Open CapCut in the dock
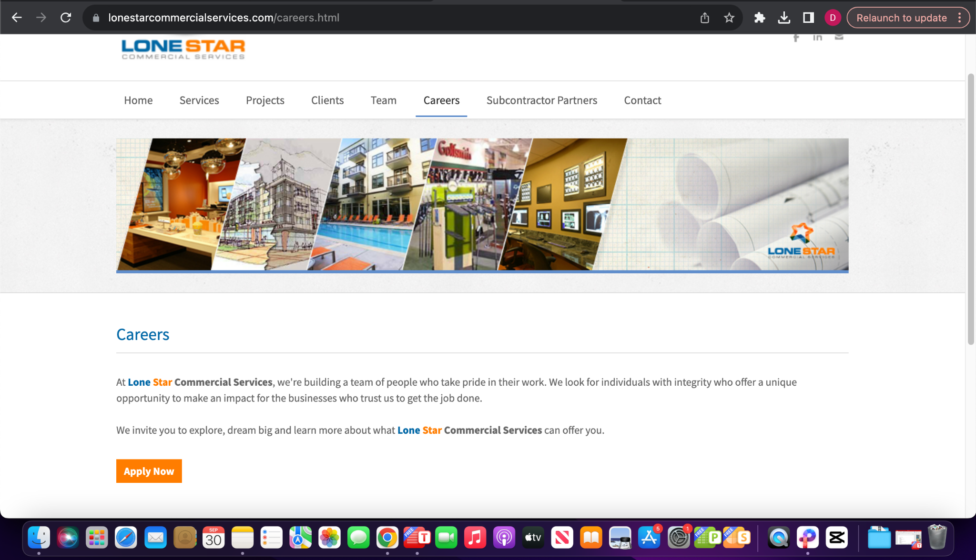The image size is (976, 560). tap(837, 538)
